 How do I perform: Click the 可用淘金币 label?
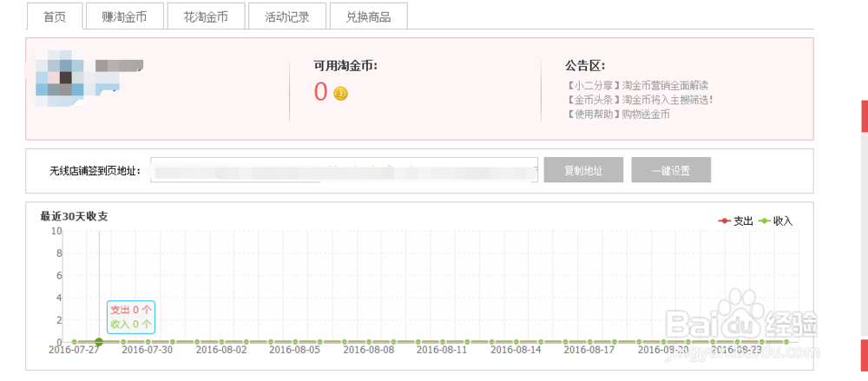click(346, 67)
